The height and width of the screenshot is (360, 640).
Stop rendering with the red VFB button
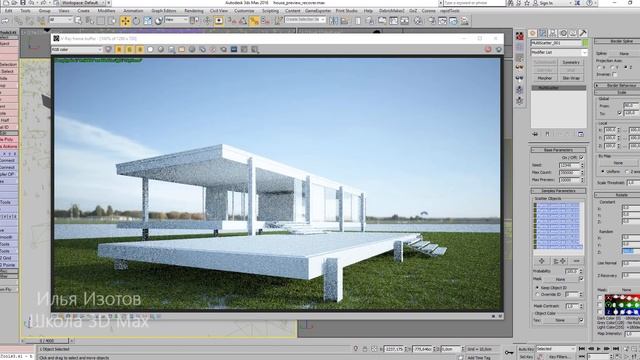tap(488, 49)
